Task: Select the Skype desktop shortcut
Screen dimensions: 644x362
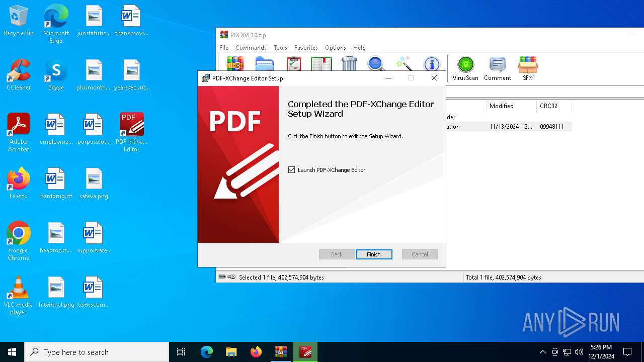Action: click(56, 75)
